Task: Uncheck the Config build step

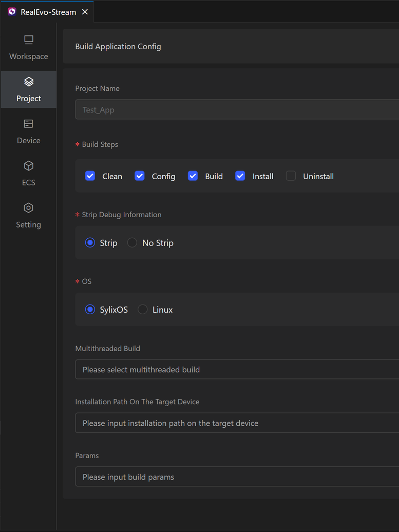Action: [x=140, y=176]
